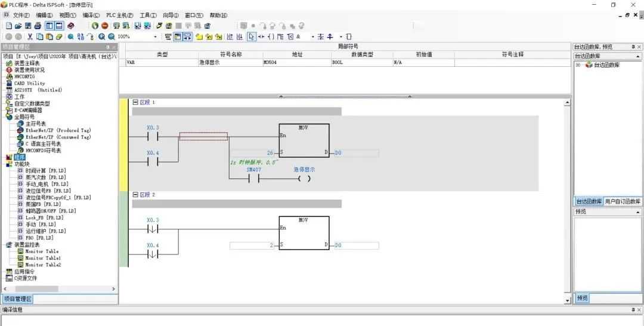Open the 台达函数库 combo box dropdown
The width and height of the screenshot is (644, 326).
637,56
